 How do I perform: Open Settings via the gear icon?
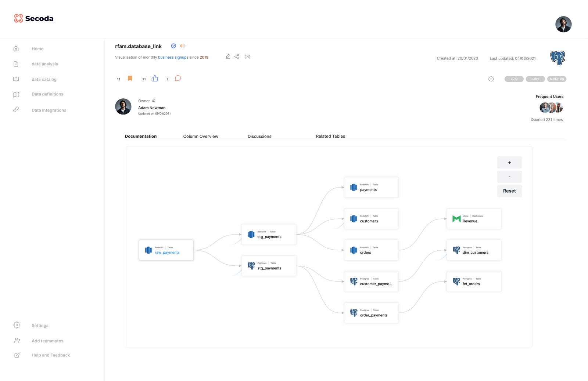(17, 325)
